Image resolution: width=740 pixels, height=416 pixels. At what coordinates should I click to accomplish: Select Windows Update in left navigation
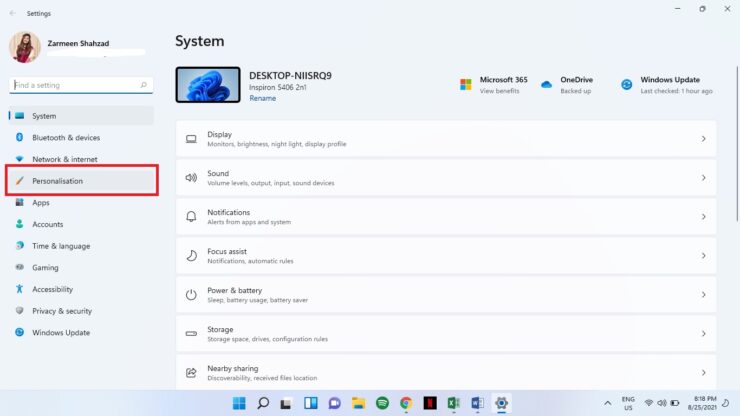click(x=60, y=333)
